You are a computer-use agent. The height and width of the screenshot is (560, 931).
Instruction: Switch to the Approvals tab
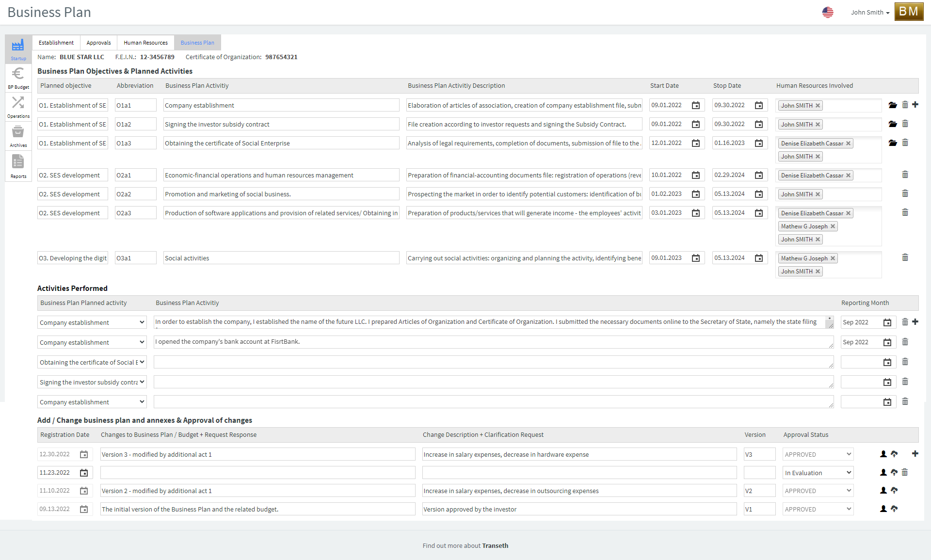pos(98,43)
